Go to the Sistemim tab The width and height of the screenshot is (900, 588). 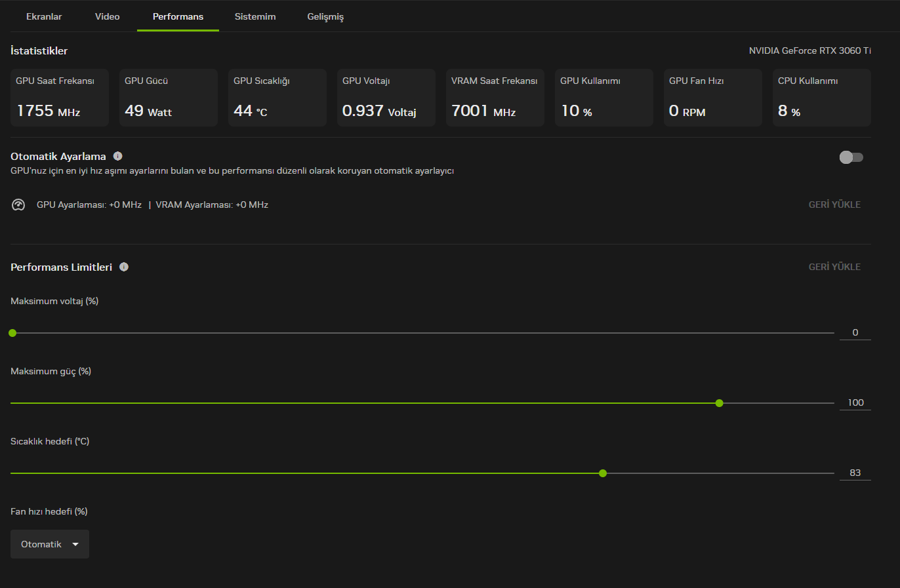click(255, 16)
